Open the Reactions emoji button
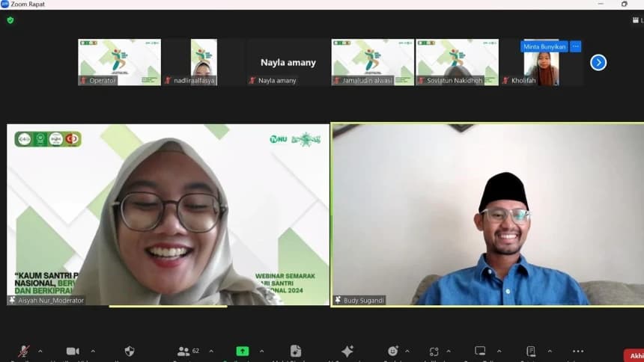This screenshot has height=362, width=644. (x=393, y=351)
